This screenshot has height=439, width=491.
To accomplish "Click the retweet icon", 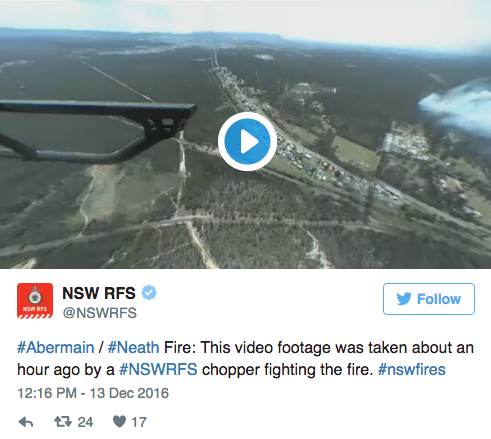I will click(63, 422).
